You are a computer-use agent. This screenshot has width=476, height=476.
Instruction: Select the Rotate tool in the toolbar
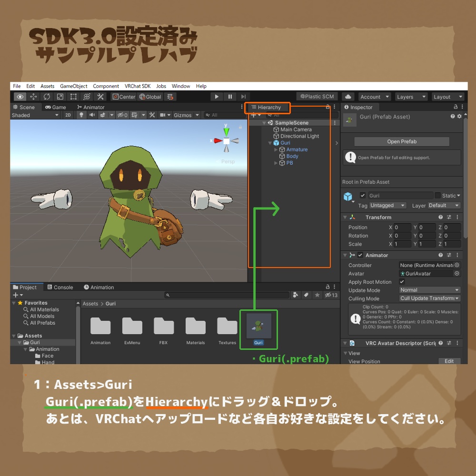(46, 97)
